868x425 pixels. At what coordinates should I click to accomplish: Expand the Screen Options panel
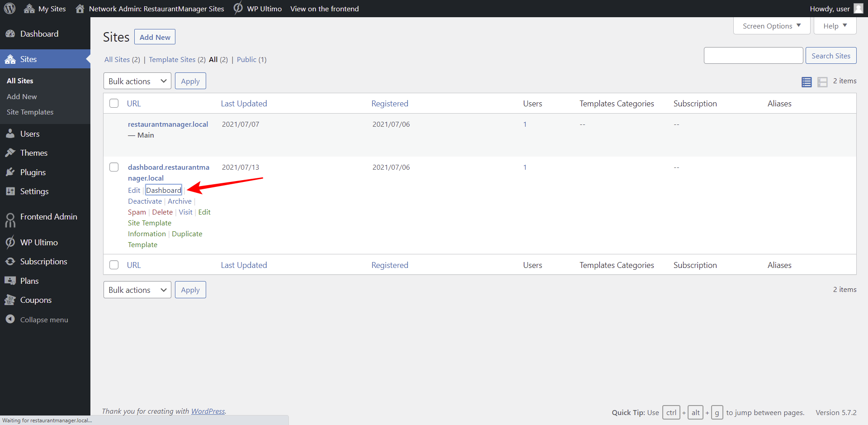pos(771,26)
